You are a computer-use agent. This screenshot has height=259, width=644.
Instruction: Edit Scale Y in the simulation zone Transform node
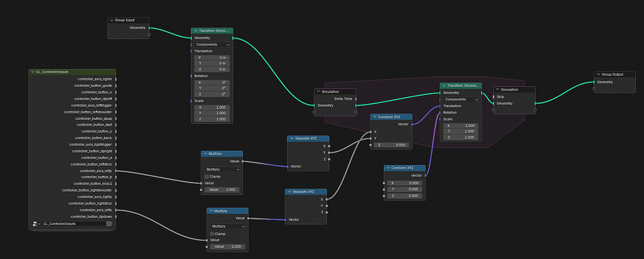(x=460, y=131)
